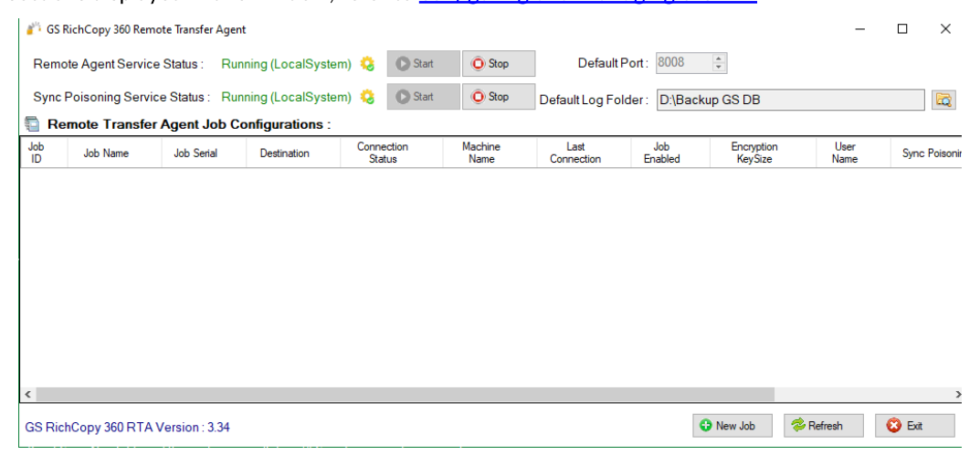Create a New Job

pyautogui.click(x=732, y=426)
